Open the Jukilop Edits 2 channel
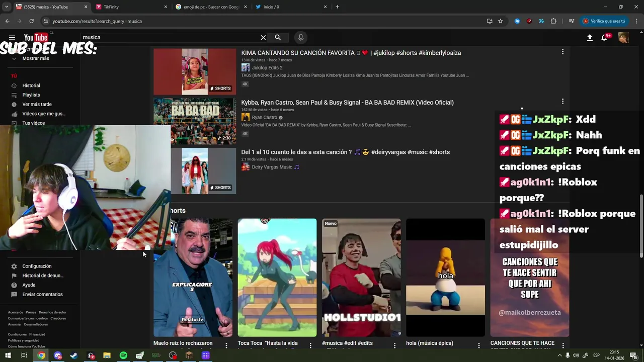Screen dimensions: 644x362 point(267,67)
